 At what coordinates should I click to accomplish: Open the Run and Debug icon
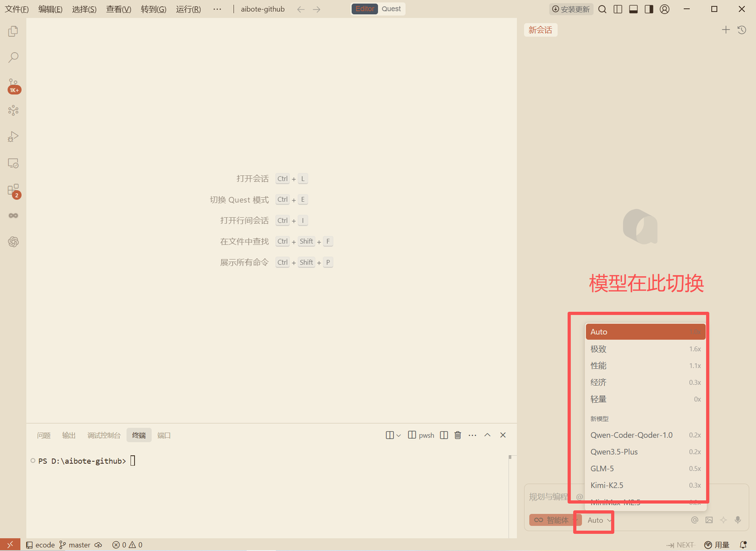(13, 136)
